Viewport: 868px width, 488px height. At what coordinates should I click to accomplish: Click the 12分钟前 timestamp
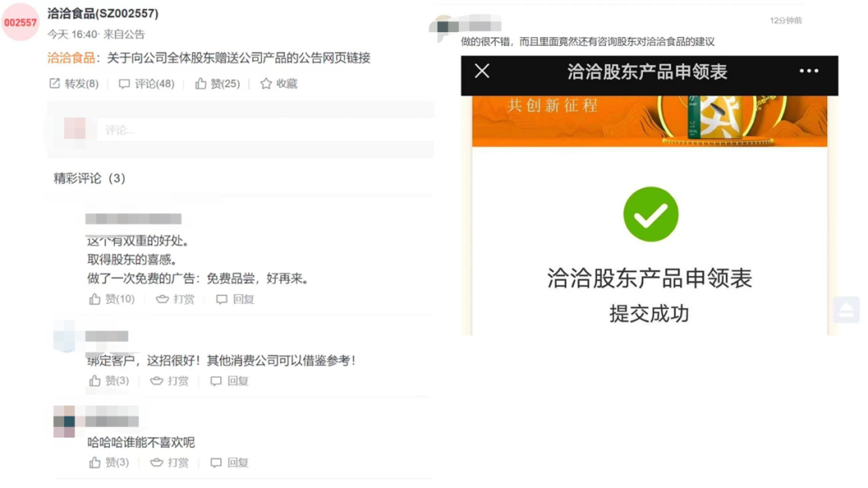tap(785, 20)
